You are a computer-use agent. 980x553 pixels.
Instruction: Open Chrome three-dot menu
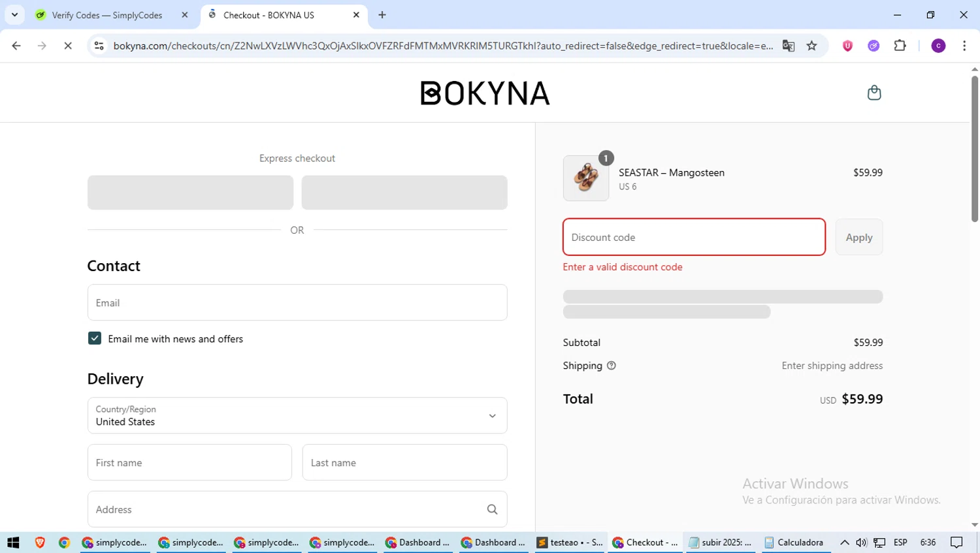click(964, 46)
